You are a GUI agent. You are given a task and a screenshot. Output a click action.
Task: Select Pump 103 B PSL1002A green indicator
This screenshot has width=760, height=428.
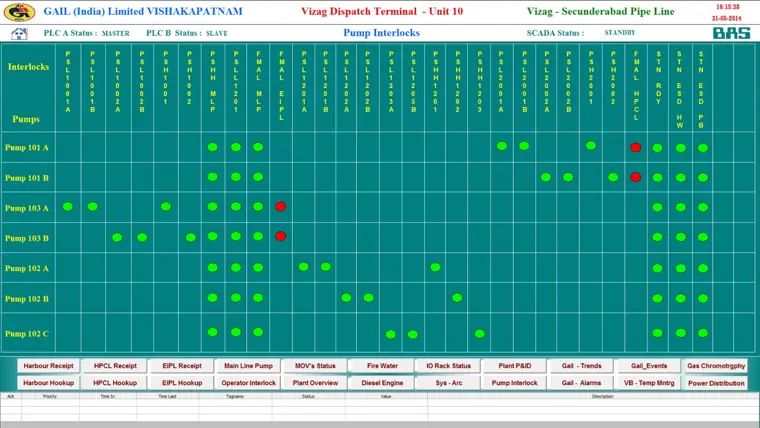click(117, 238)
